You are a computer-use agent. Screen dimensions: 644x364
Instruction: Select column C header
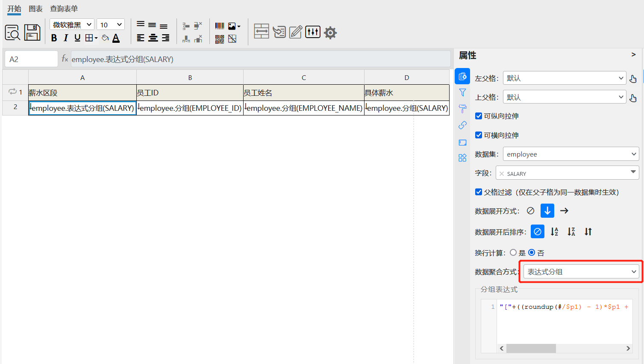[x=304, y=77]
